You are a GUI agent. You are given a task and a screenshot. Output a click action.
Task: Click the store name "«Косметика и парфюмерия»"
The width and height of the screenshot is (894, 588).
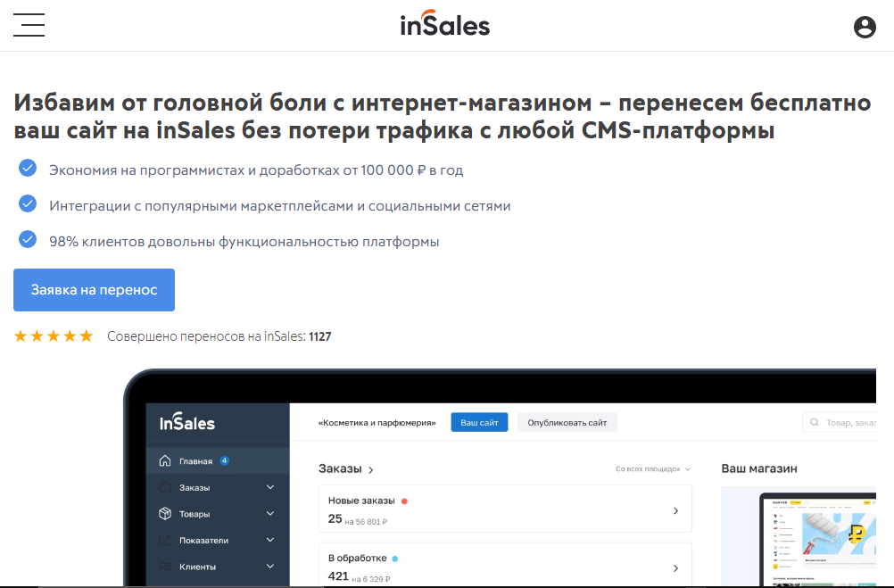pyautogui.click(x=377, y=423)
